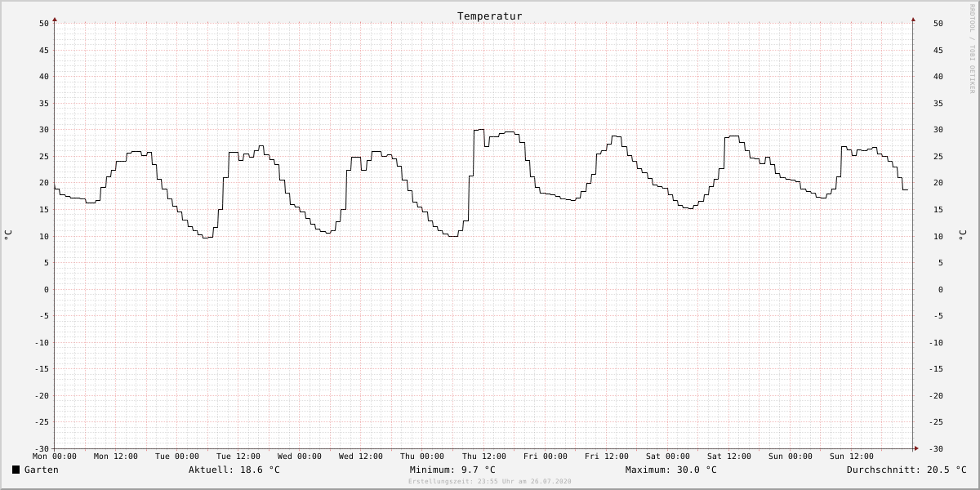Click the 'Tue 12:00' x-axis label
The image size is (980, 490).
click(x=238, y=457)
